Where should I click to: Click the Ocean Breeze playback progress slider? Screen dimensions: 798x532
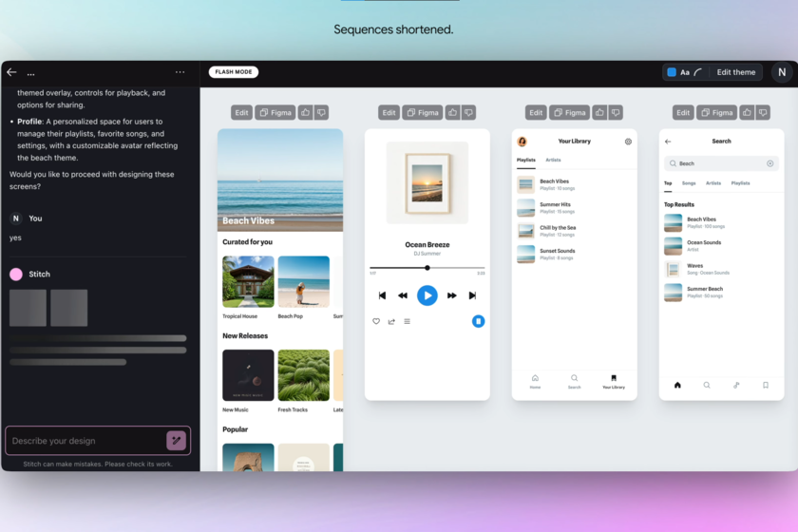click(x=427, y=268)
